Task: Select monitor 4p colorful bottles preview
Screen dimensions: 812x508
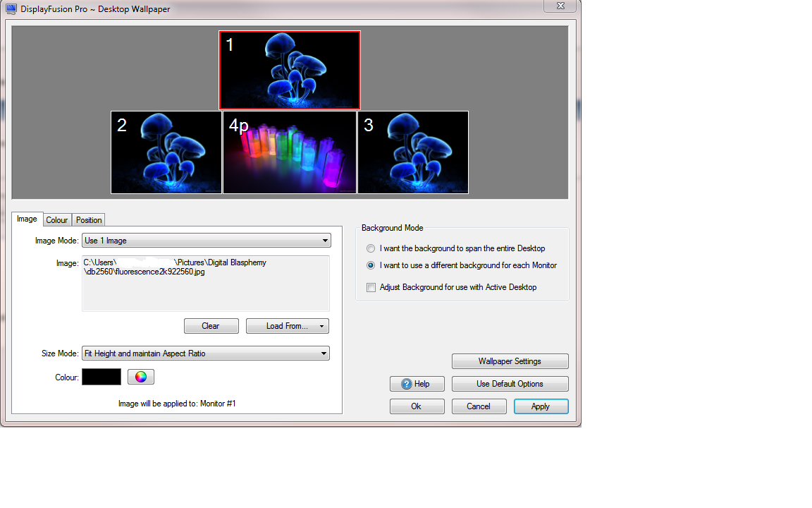Action: (290, 152)
